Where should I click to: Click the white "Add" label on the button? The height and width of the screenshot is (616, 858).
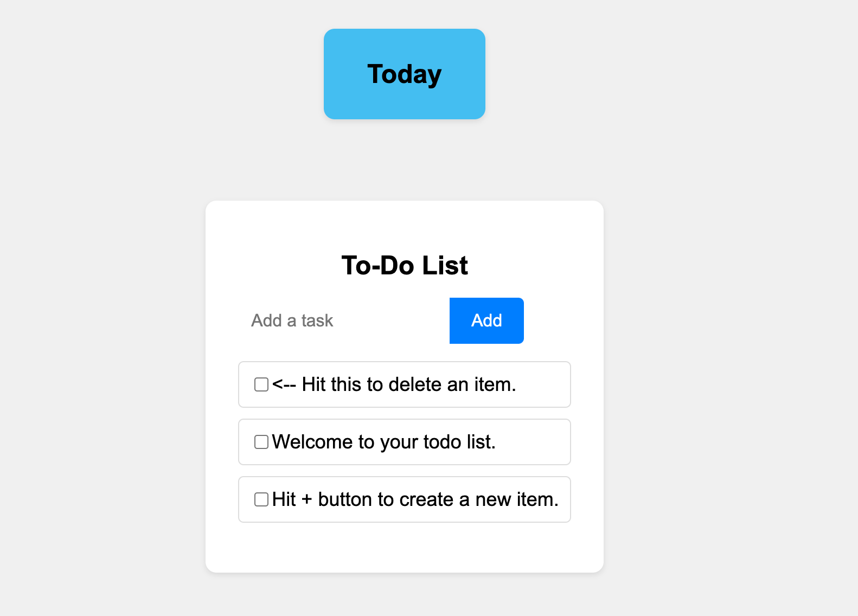486,320
